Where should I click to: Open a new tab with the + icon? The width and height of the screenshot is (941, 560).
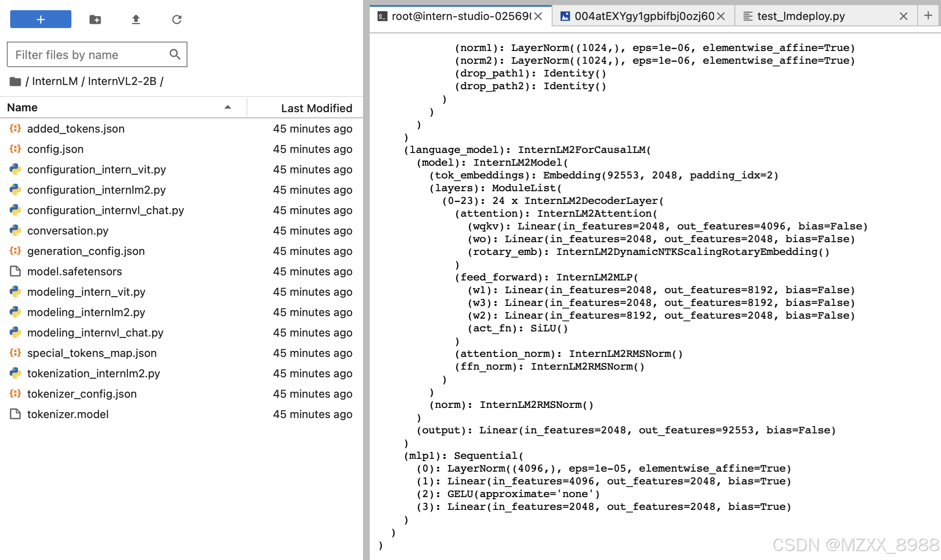click(x=928, y=16)
